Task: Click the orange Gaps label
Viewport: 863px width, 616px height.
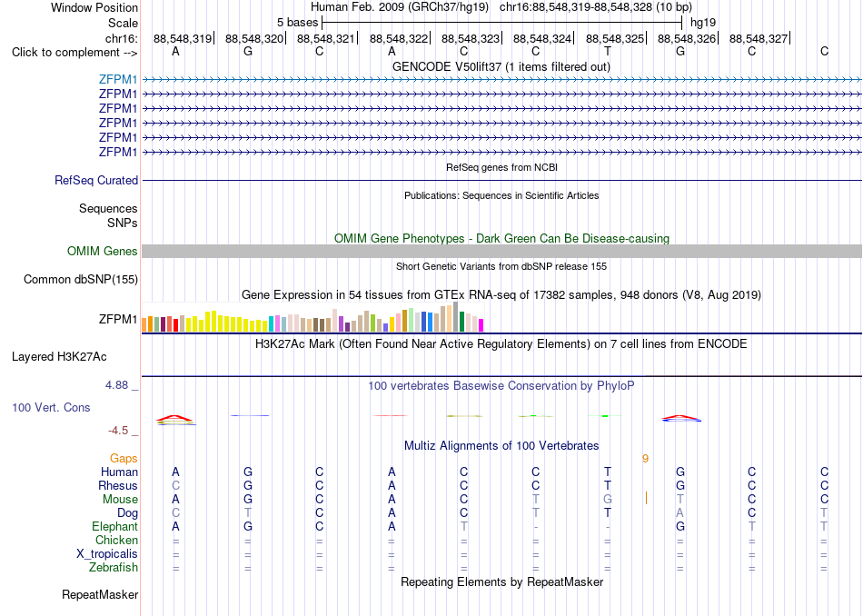Action: [124, 458]
